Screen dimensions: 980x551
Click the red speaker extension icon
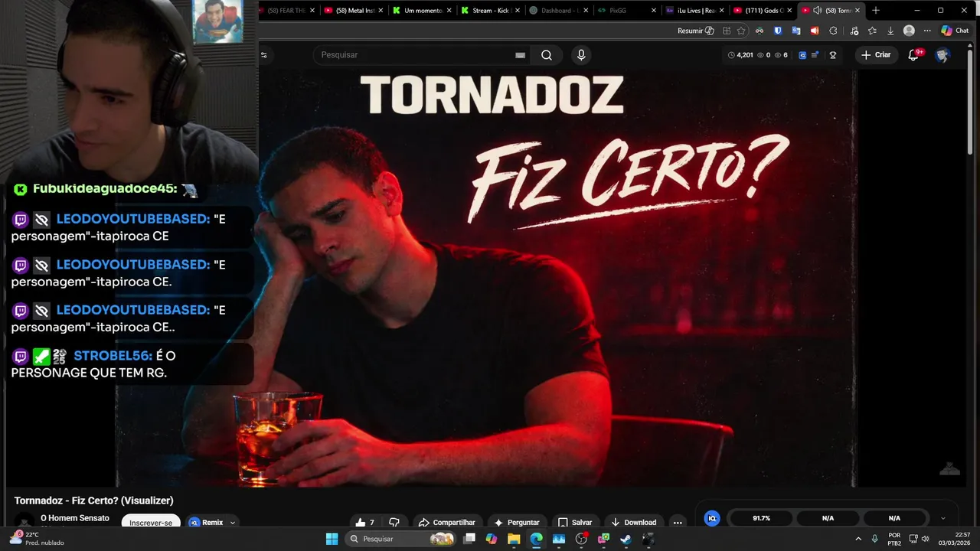(815, 31)
